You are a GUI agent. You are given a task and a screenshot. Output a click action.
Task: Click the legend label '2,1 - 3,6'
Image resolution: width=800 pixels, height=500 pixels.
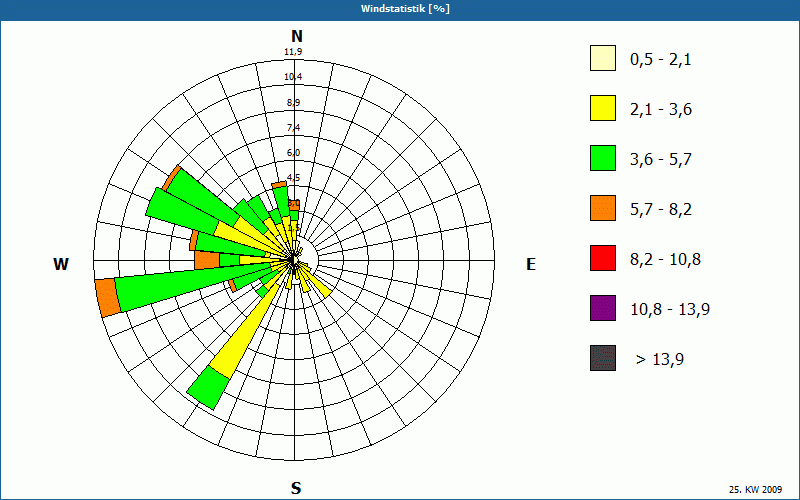(x=661, y=110)
